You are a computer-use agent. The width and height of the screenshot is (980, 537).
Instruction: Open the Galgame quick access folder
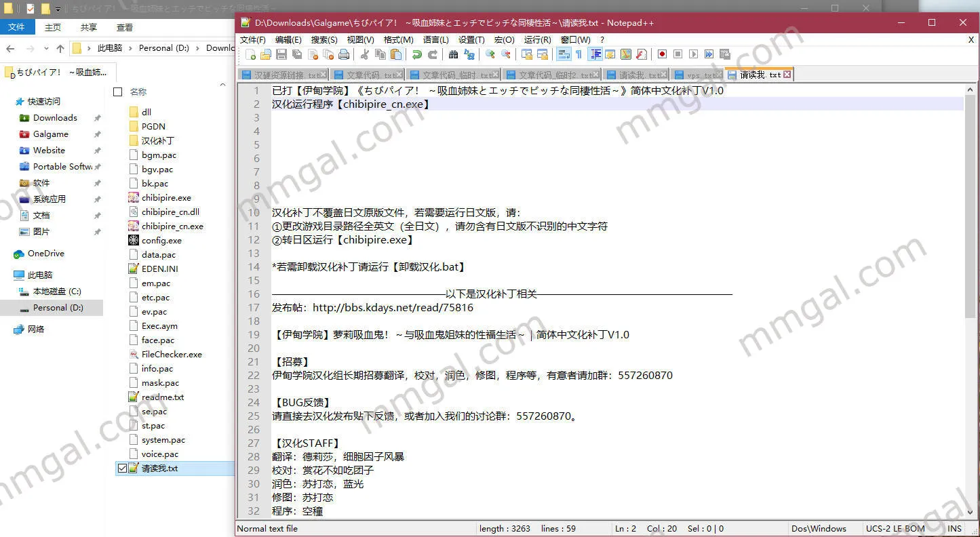tap(50, 134)
